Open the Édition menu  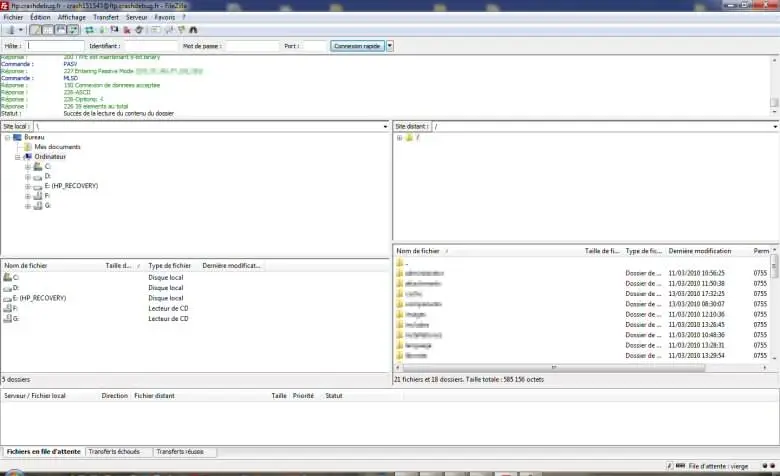40,17
